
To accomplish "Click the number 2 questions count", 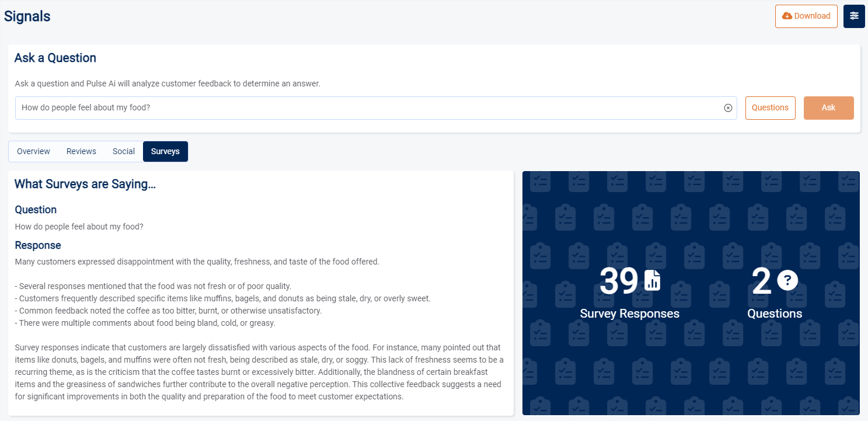I will [x=761, y=281].
